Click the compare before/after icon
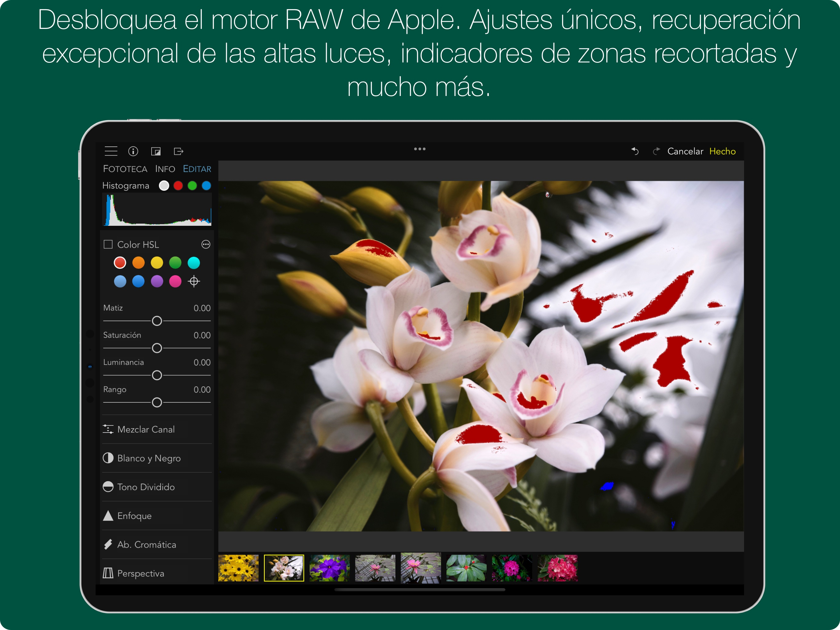This screenshot has width=840, height=630. [x=156, y=151]
